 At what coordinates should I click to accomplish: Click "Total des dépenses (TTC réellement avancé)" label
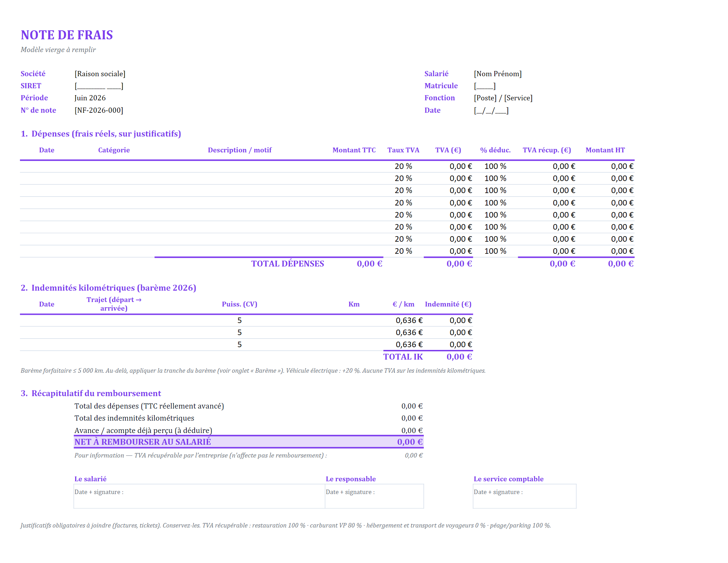point(149,406)
